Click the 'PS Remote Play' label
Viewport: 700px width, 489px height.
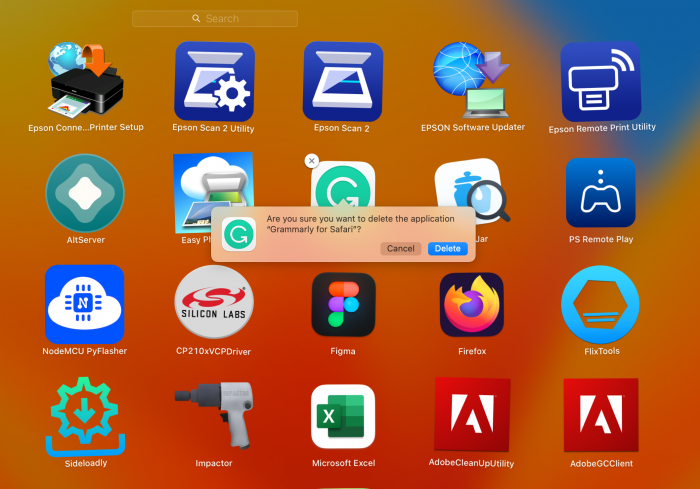coord(601,239)
